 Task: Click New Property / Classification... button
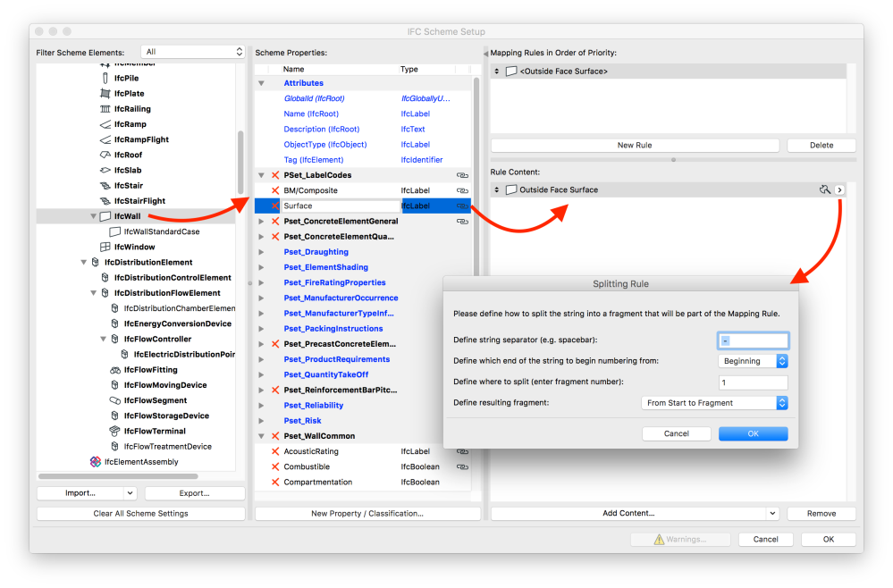point(367,514)
